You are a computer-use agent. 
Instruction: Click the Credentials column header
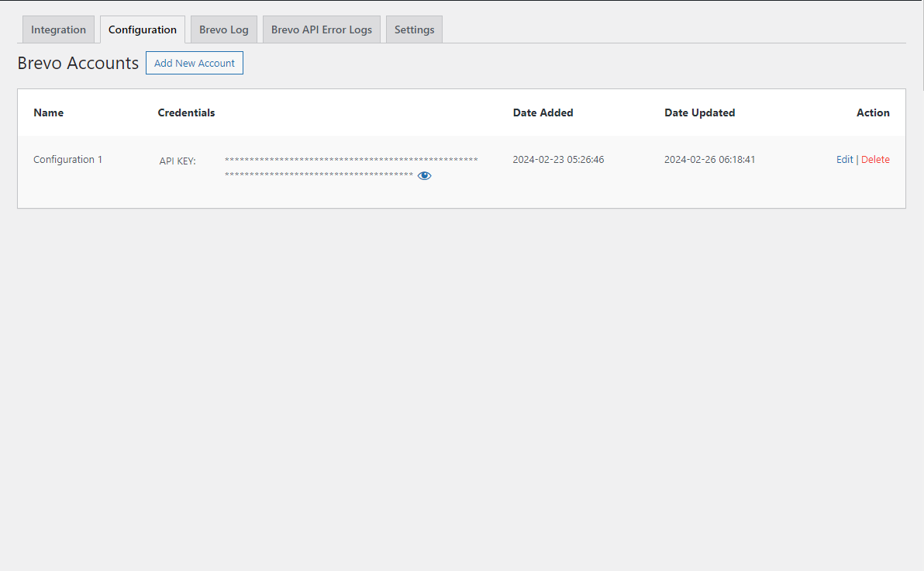[x=186, y=112]
